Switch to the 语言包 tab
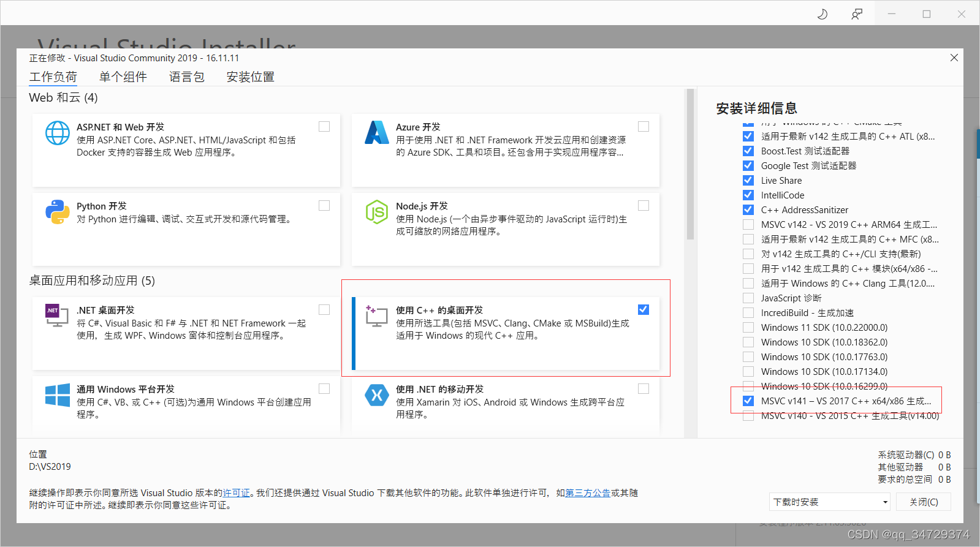 [x=187, y=77]
